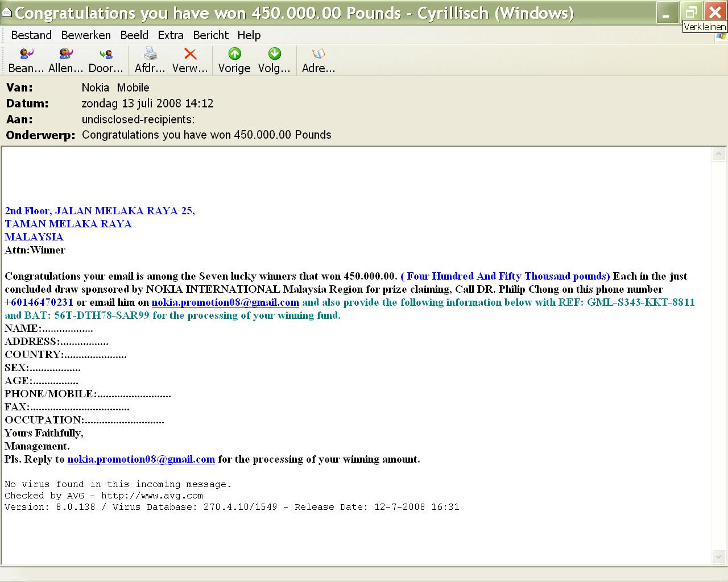Click the envelope icon in title bar

7,12
